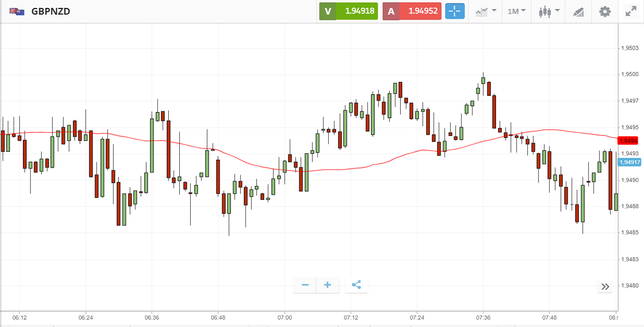
Task: Click the 1.9500 price axis label
Action: coord(630,74)
